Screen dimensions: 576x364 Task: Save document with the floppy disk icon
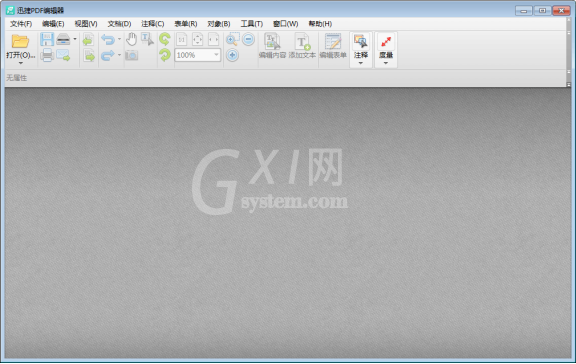(47, 39)
